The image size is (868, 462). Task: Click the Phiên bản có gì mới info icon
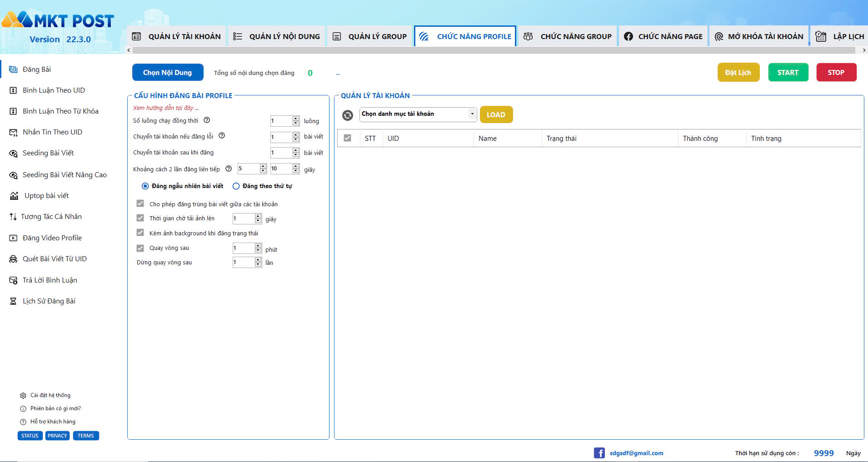click(23, 409)
